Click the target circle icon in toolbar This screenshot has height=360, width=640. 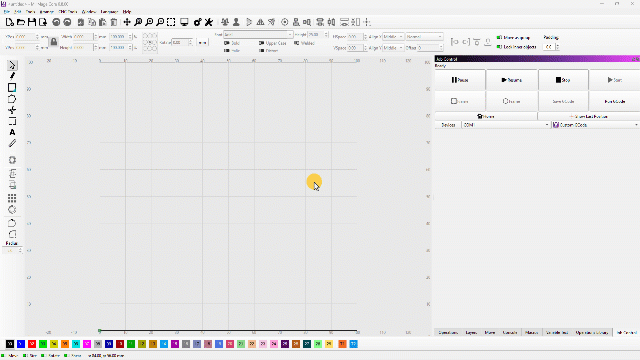pyautogui.click(x=284, y=22)
